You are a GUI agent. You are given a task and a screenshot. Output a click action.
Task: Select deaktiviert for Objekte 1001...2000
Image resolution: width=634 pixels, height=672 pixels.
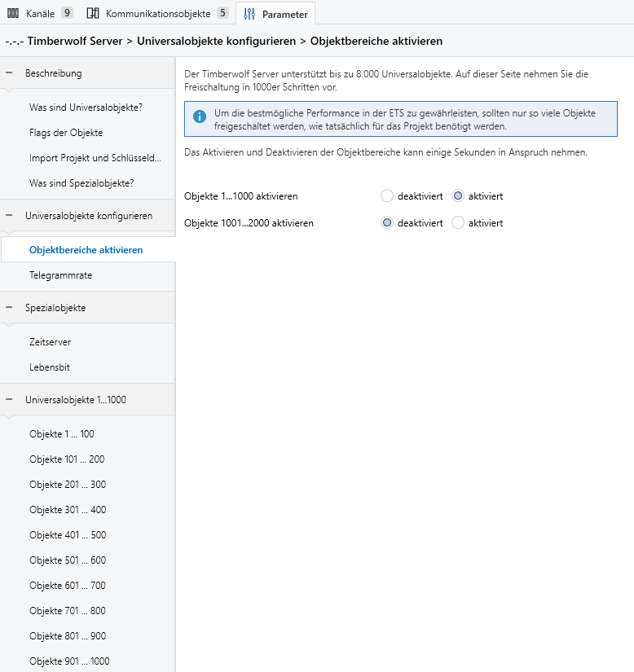[x=386, y=223]
